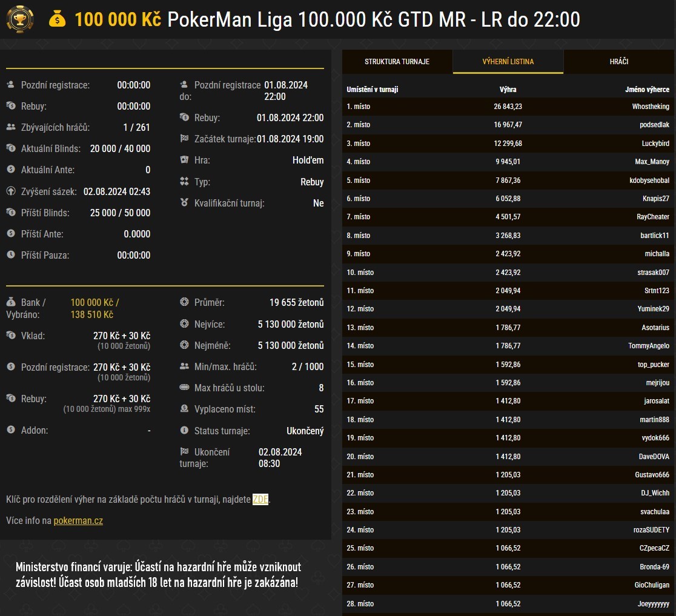This screenshot has height=616, width=676.
Task: Click the players icon beside Min/max. hráčů
Action: (184, 366)
